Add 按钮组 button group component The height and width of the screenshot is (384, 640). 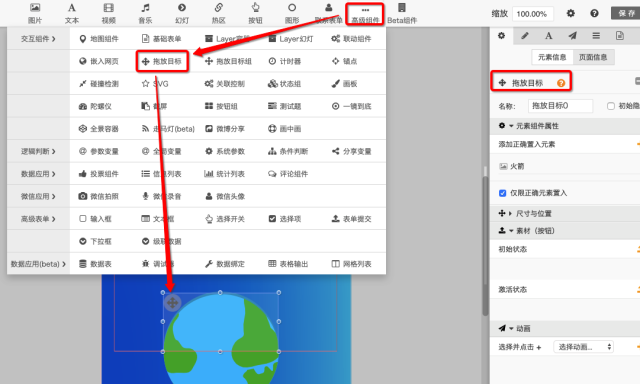click(221, 106)
